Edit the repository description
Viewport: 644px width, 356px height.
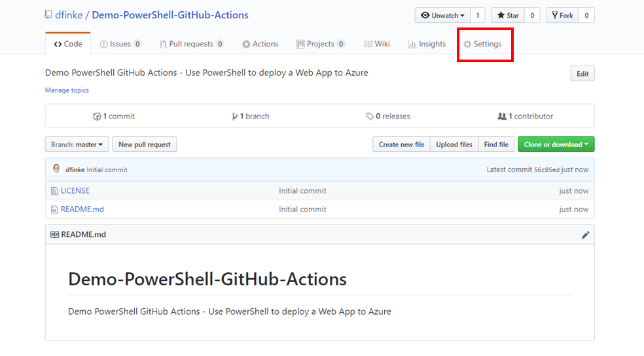coord(582,73)
